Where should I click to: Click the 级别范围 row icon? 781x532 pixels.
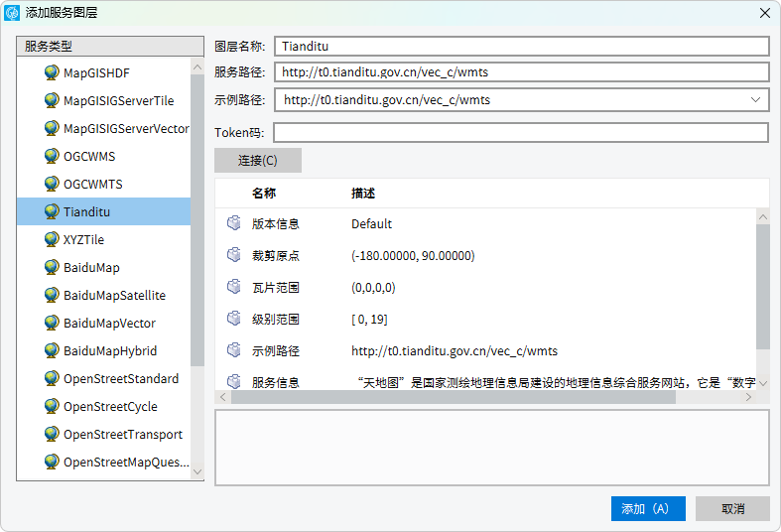pyautogui.click(x=234, y=319)
